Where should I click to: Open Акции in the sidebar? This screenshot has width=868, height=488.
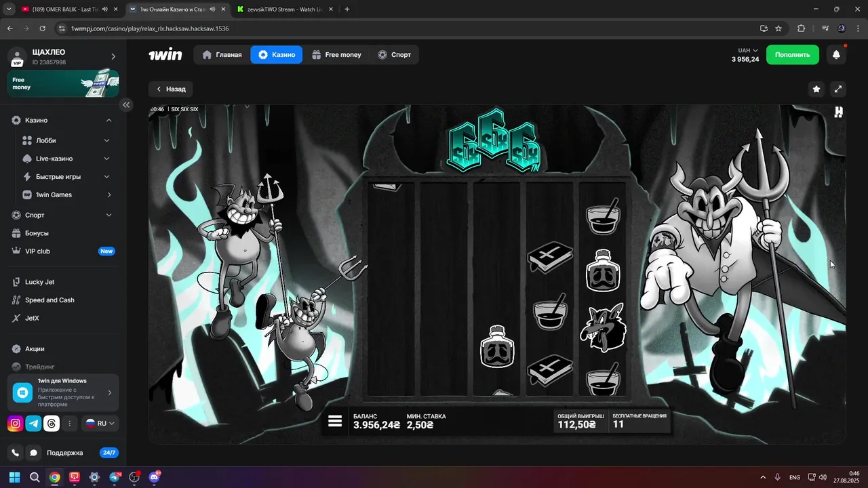point(35,349)
